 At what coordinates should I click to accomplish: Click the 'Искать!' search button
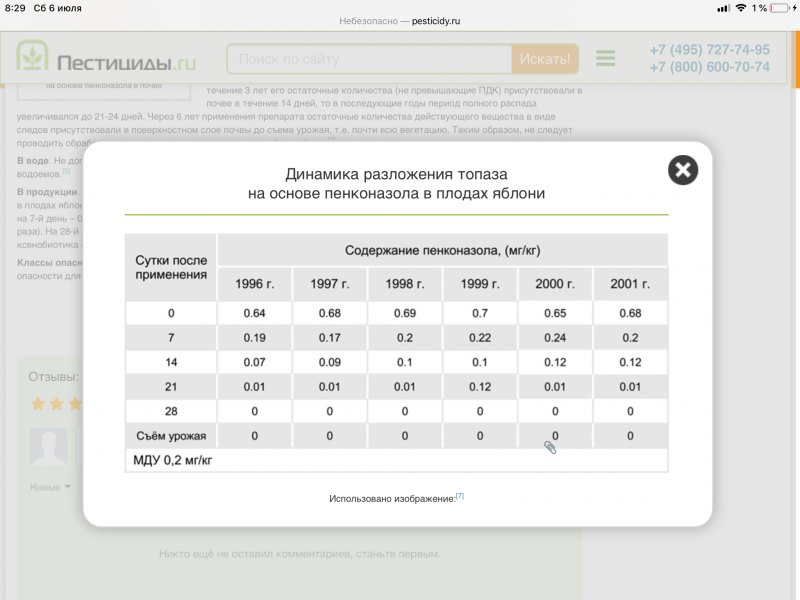coord(544,59)
